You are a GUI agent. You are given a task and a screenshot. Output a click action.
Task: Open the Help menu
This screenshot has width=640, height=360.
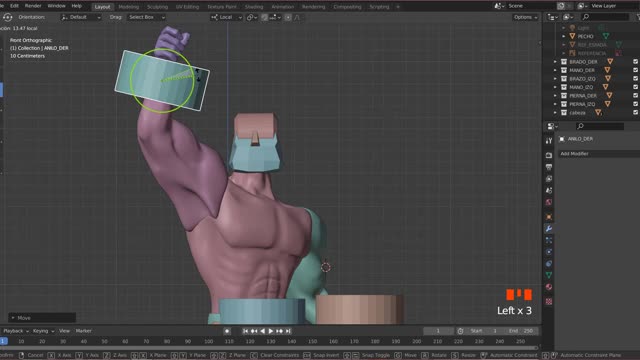(77, 6)
